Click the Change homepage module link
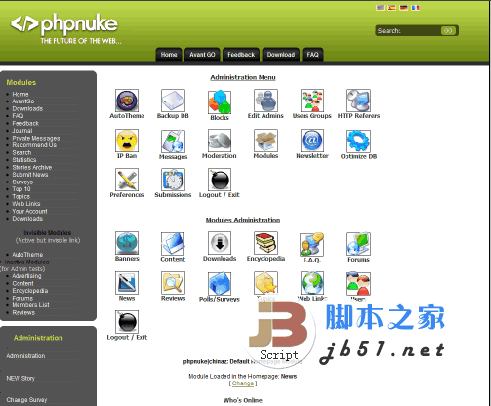The image size is (491, 406). coord(243,384)
